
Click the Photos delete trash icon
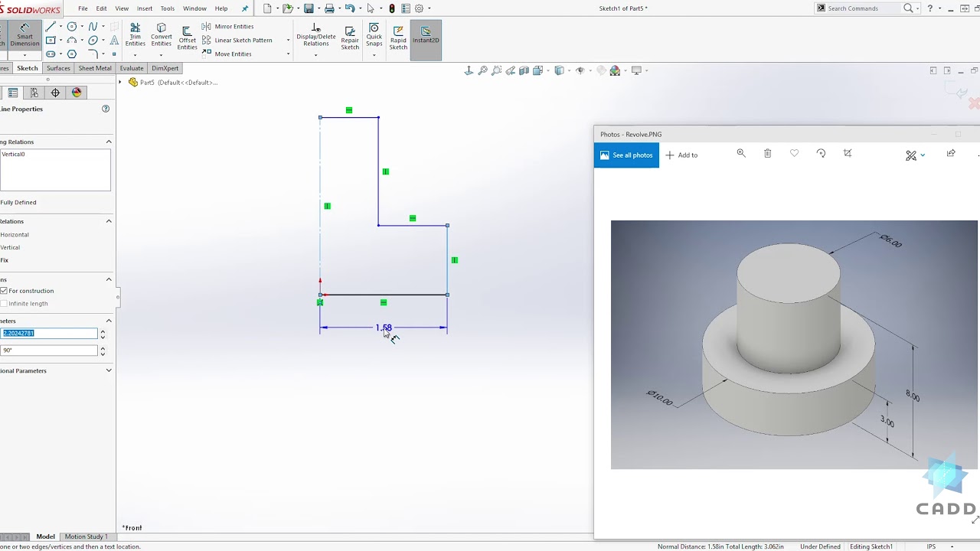(768, 153)
